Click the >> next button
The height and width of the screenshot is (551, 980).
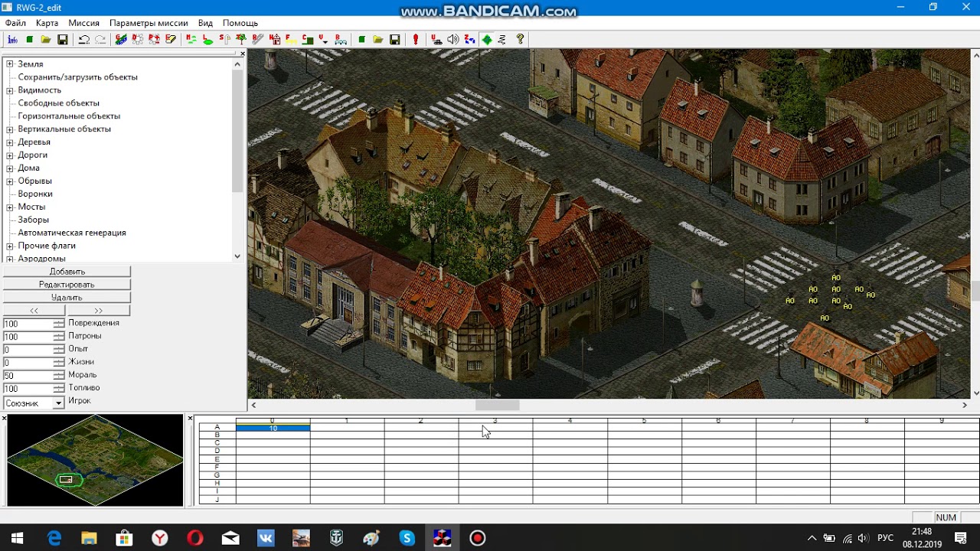(x=99, y=311)
